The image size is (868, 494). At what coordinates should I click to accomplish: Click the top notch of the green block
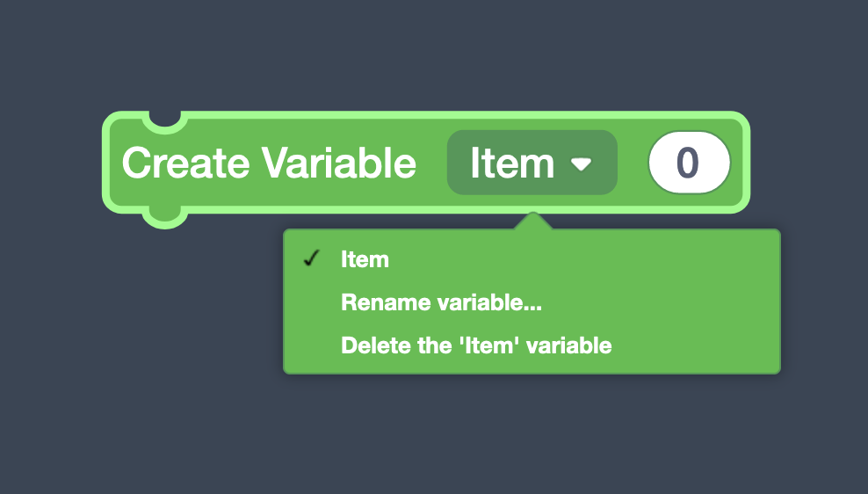click(164, 119)
